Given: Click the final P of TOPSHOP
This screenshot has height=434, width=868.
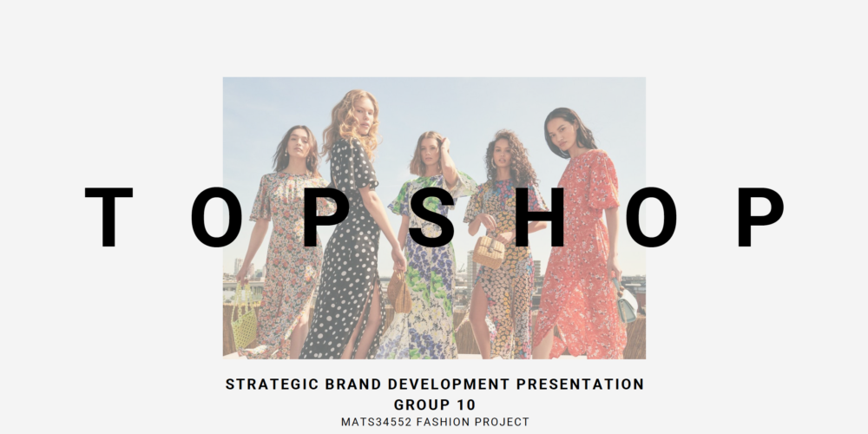Looking at the screenshot, I should [761, 217].
